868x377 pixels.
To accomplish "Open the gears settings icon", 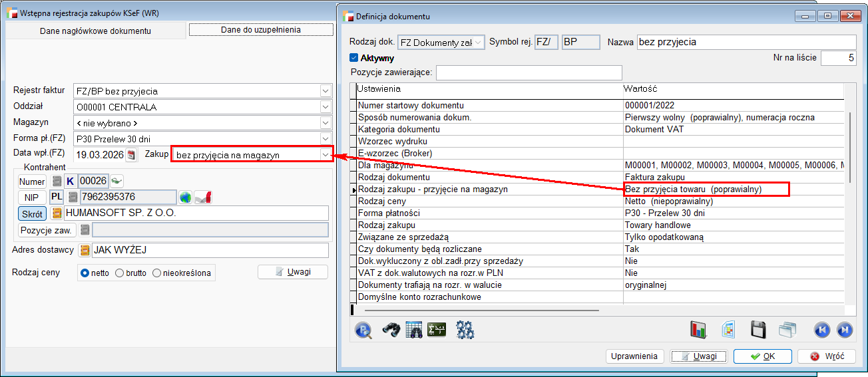I will 464,329.
